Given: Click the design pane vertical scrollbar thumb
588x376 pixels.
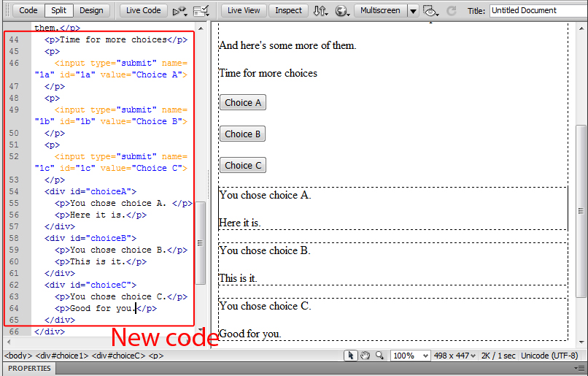Looking at the screenshot, I should click(x=581, y=210).
